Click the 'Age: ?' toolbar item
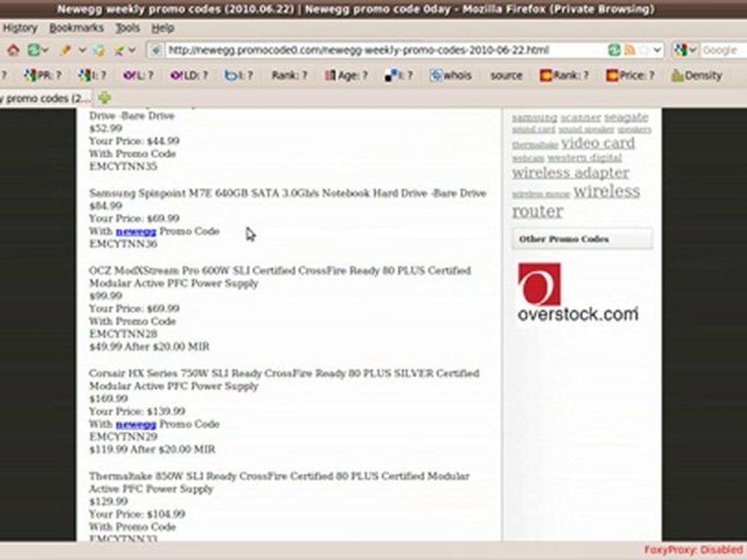747x560 pixels. (346, 76)
